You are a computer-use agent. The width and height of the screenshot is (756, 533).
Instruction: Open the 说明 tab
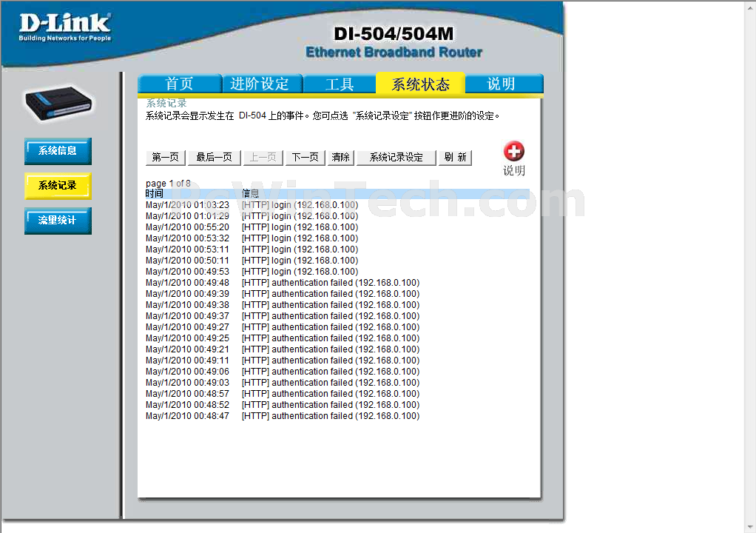coord(504,84)
